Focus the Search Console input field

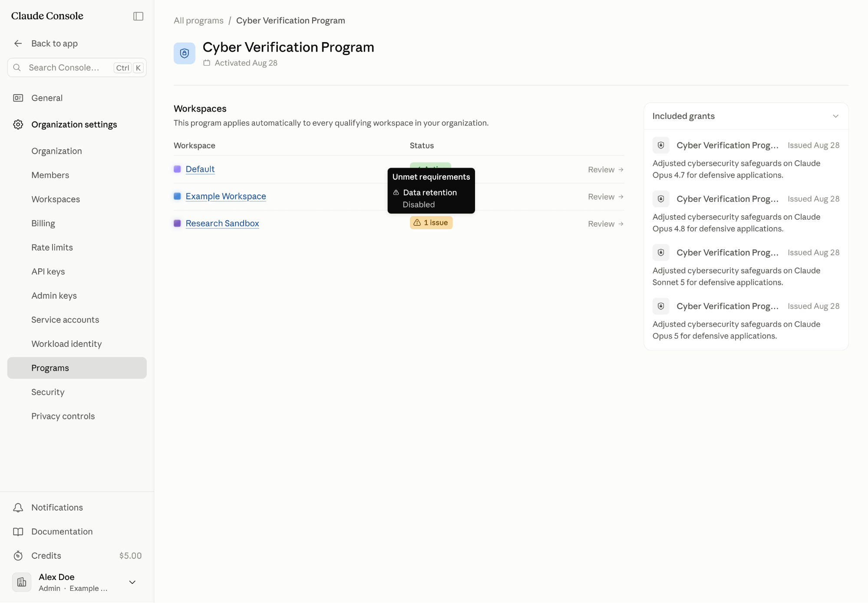coord(77,68)
